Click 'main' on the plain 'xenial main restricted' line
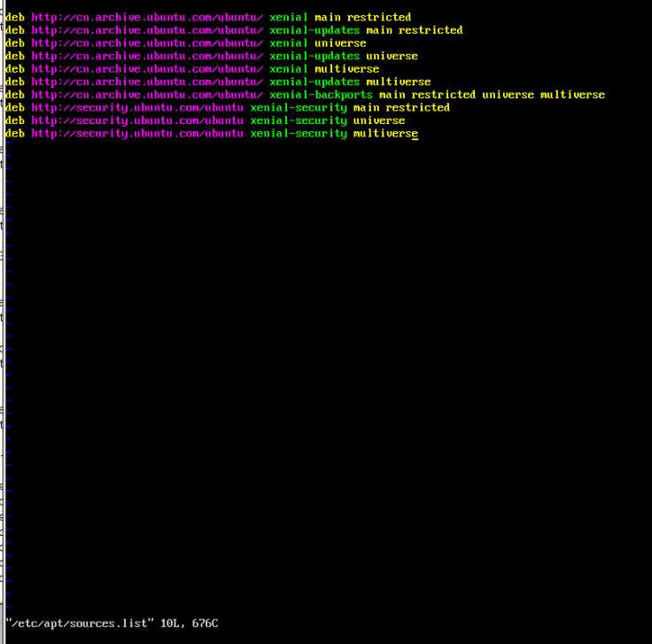Image resolution: width=652 pixels, height=644 pixels. 327,18
